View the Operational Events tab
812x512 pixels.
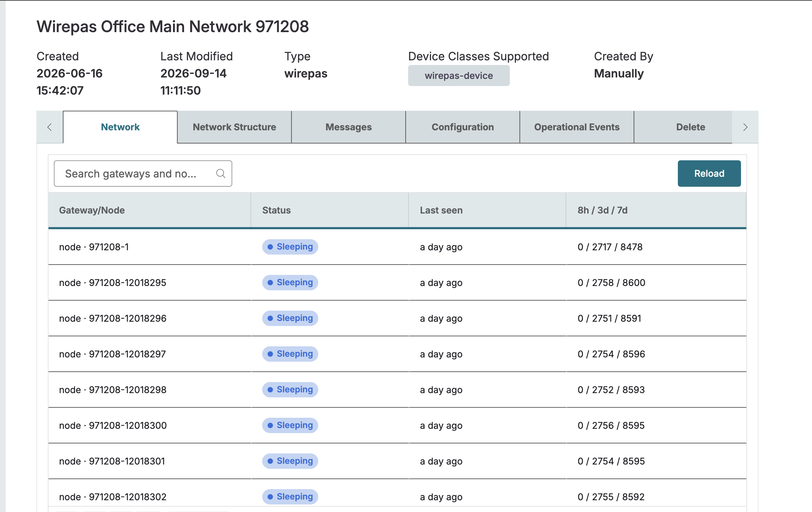pyautogui.click(x=577, y=127)
